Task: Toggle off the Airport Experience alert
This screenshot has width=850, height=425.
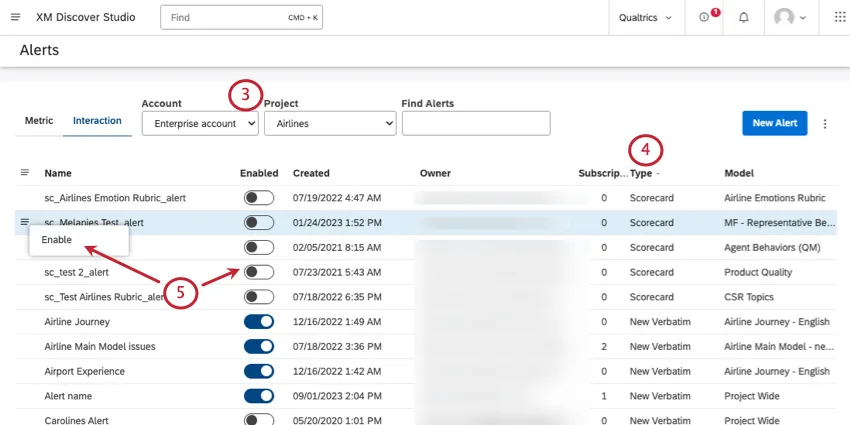Action: (x=259, y=371)
